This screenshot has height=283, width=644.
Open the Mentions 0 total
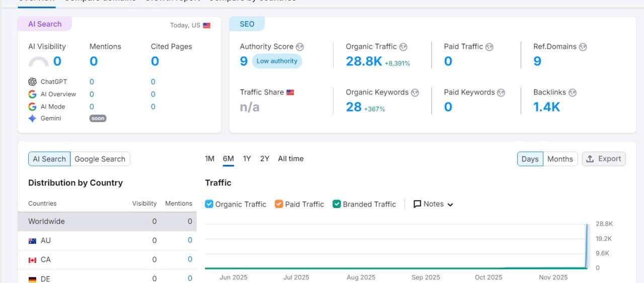click(94, 61)
